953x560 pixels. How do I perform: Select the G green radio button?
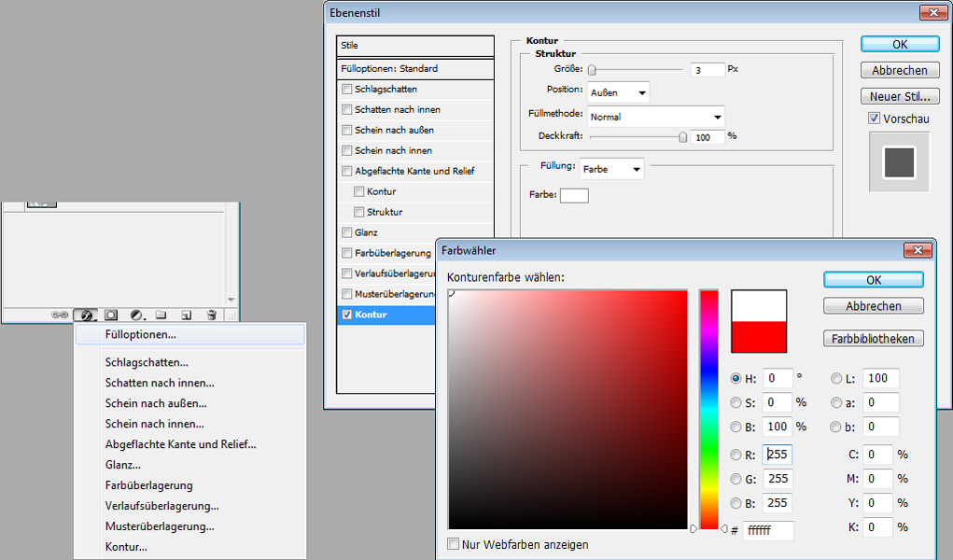(x=736, y=479)
